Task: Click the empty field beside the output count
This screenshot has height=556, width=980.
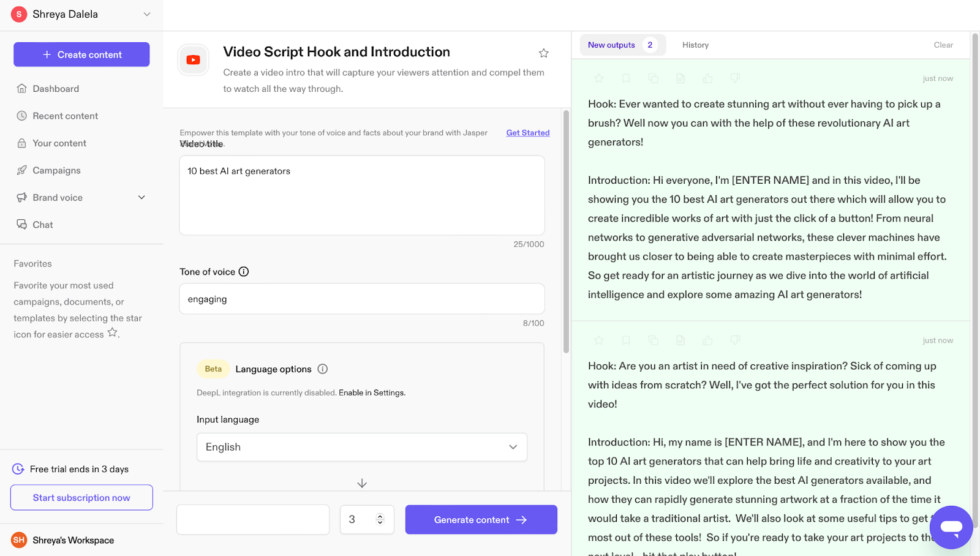Action: coord(253,520)
